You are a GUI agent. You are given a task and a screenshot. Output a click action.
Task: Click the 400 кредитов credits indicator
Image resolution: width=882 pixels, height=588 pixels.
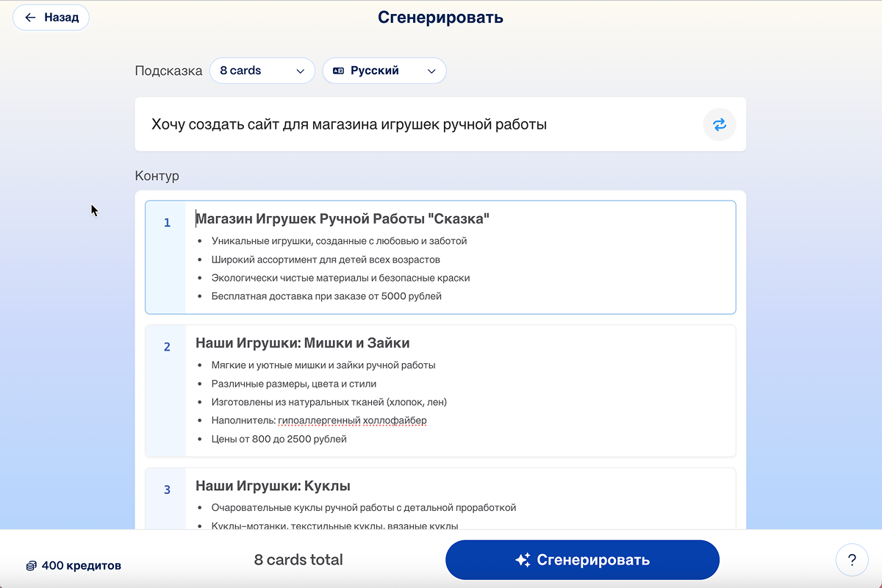tap(73, 566)
